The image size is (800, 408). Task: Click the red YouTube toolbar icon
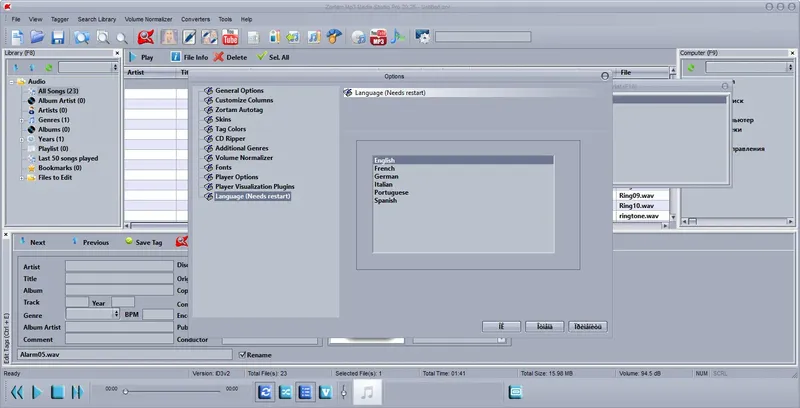[x=230, y=37]
